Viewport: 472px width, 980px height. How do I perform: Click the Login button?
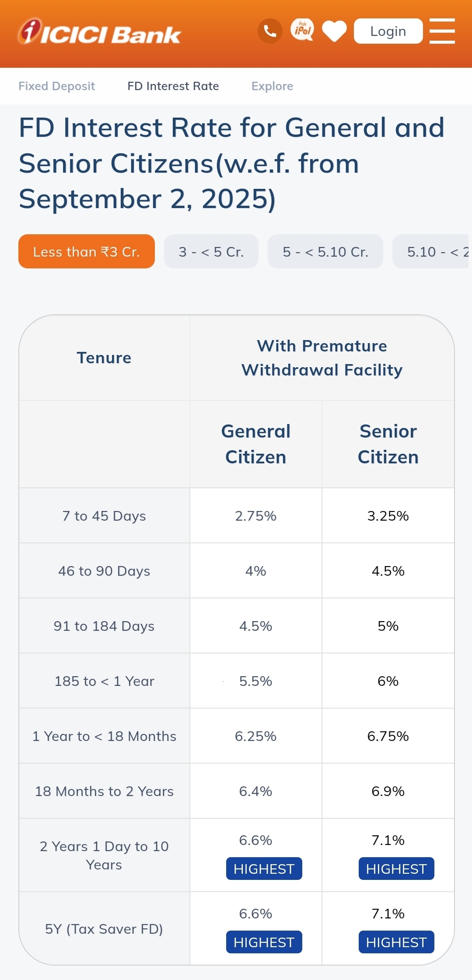pos(388,31)
